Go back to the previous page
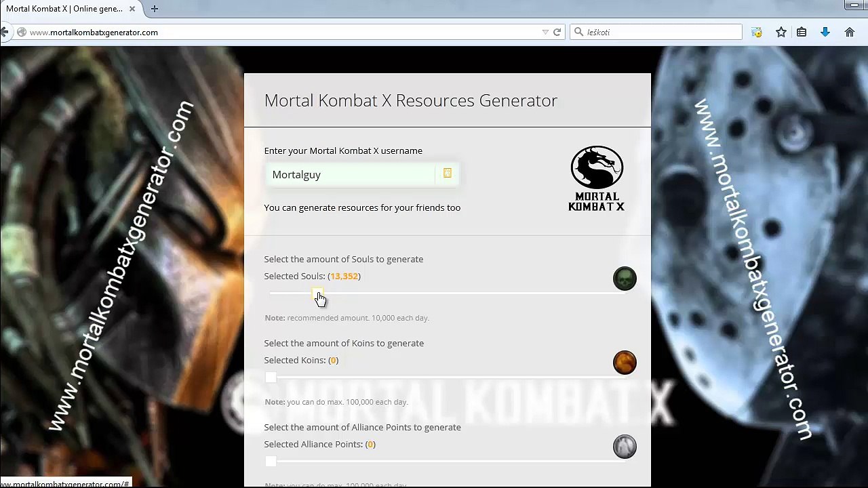The width and height of the screenshot is (868, 488). (5, 32)
